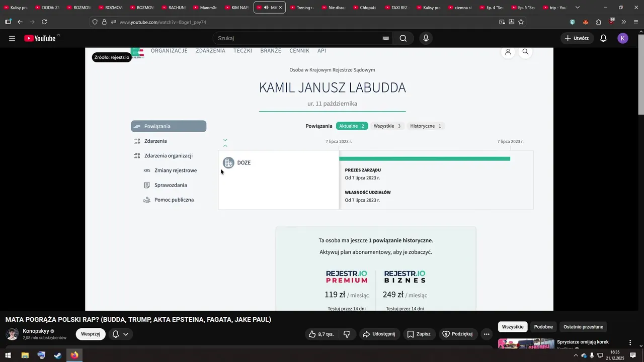Image resolution: width=644 pixels, height=362 pixels.
Task: Open the YouTube guide hamburger menu
Action: coord(12,38)
